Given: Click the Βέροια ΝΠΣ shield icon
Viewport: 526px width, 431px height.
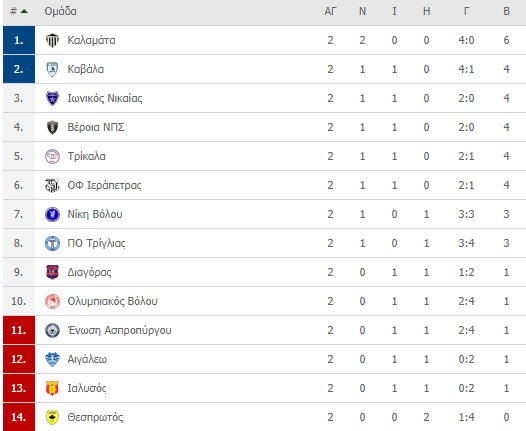Looking at the screenshot, I should click(52, 127).
